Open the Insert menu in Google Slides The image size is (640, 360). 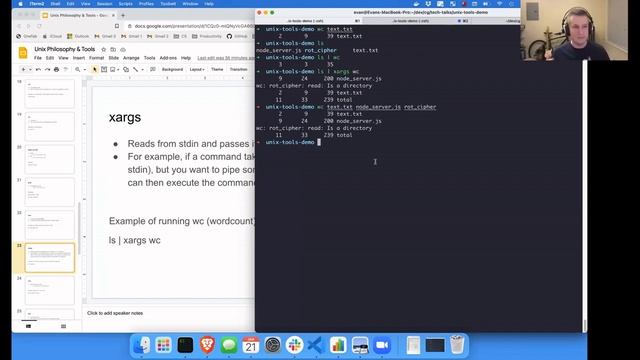(x=79, y=58)
